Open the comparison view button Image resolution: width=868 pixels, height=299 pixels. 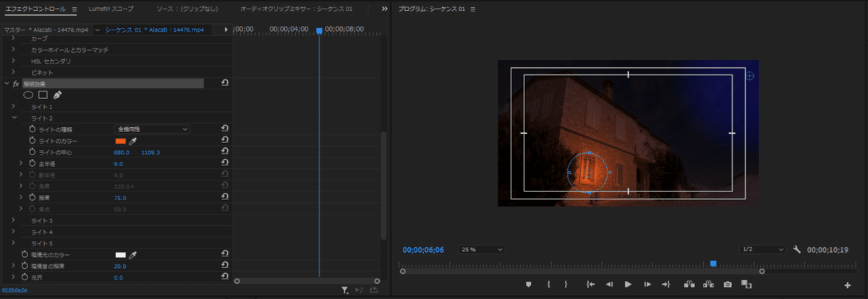[746, 285]
